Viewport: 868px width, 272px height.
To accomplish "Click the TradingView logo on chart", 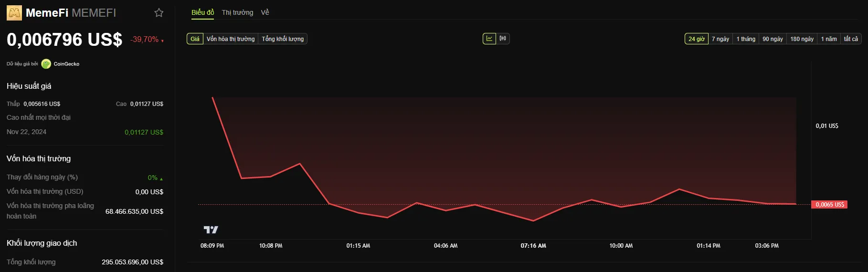I will point(211,230).
